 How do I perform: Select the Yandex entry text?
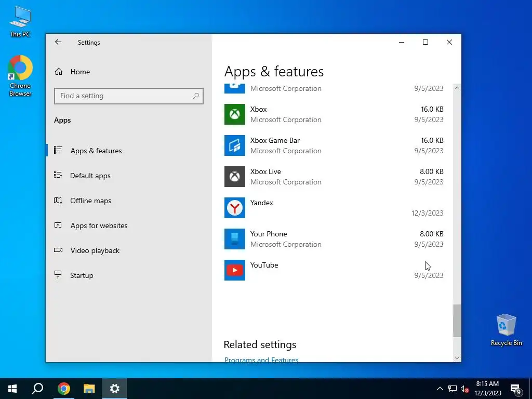(262, 203)
